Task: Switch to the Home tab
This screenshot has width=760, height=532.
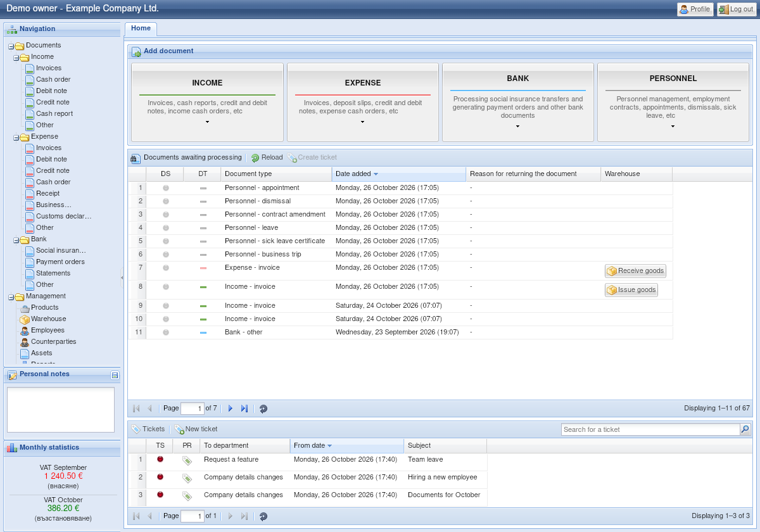Action: click(x=141, y=28)
